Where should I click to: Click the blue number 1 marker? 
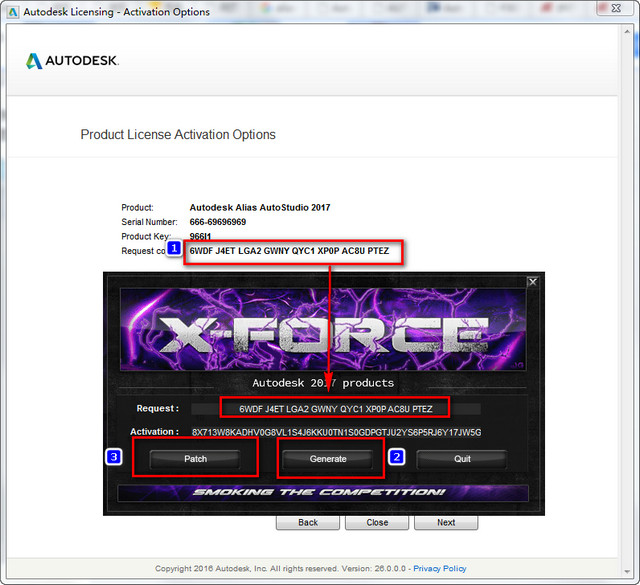[x=174, y=247]
